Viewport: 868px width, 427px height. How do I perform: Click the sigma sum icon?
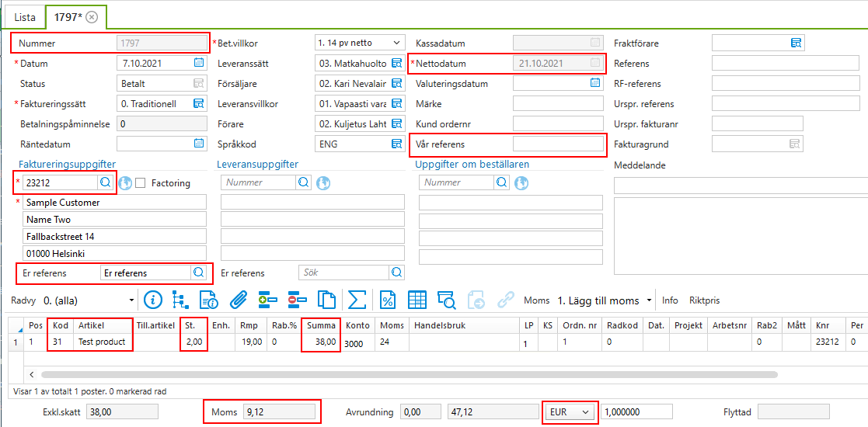point(357,300)
